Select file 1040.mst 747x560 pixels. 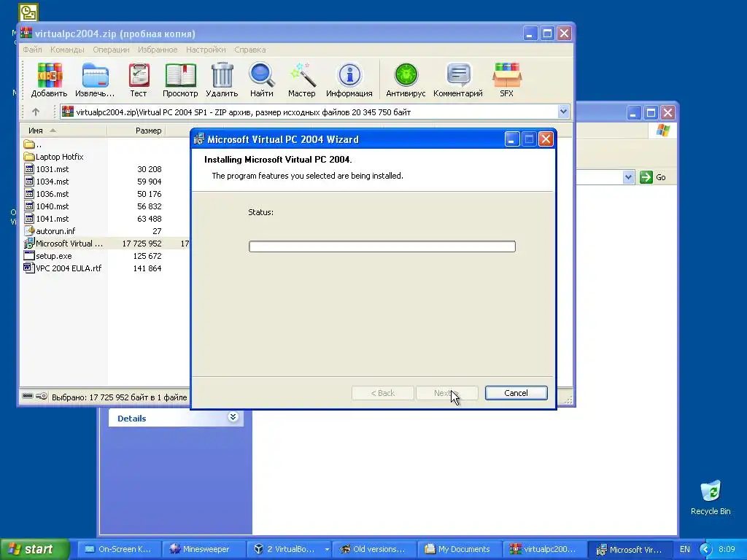[x=46, y=206]
